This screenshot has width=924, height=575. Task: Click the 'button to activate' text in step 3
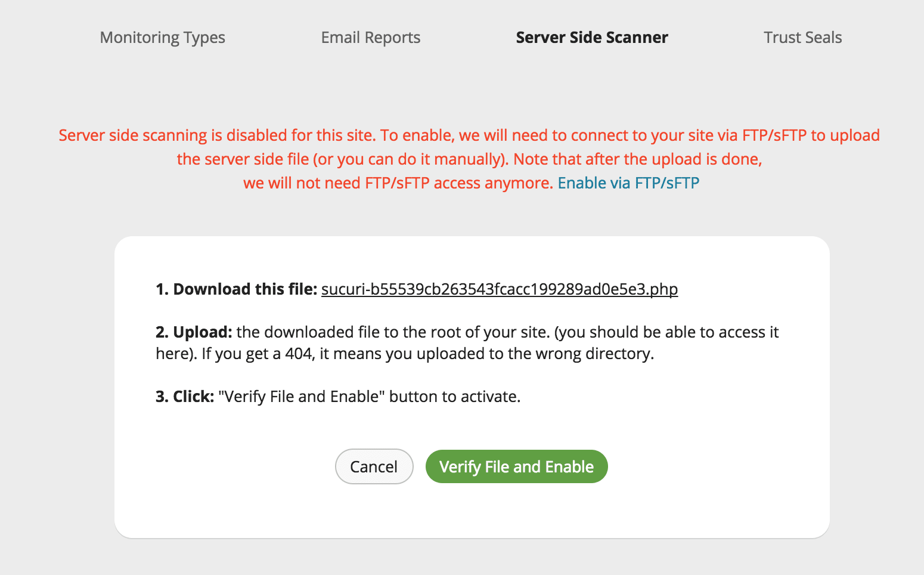click(x=455, y=397)
